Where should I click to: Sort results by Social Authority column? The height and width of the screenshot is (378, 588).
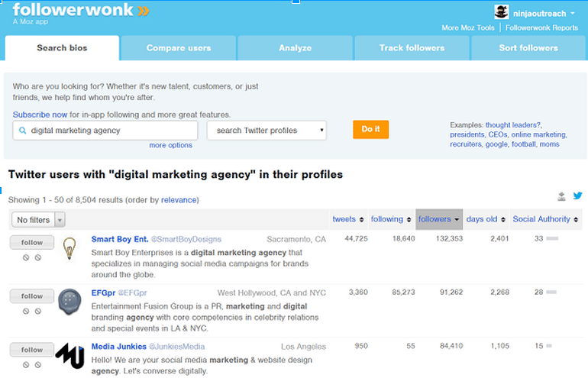(x=545, y=219)
